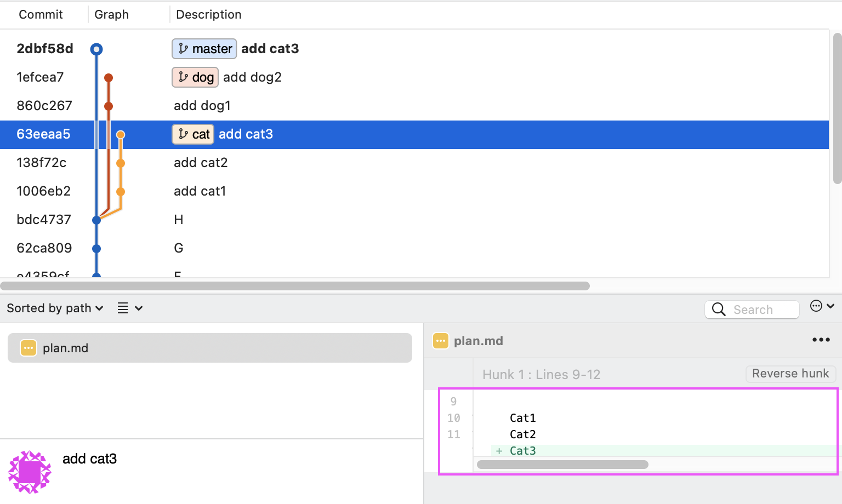This screenshot has height=504, width=842.
Task: Click graph node of commit bdc4737
Action: coord(96,220)
